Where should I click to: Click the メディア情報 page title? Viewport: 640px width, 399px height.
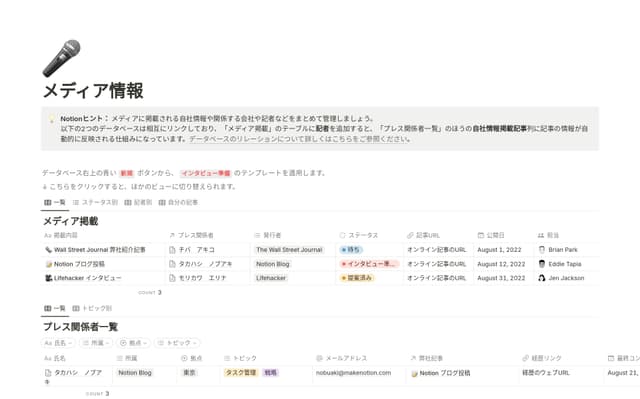coord(93,91)
